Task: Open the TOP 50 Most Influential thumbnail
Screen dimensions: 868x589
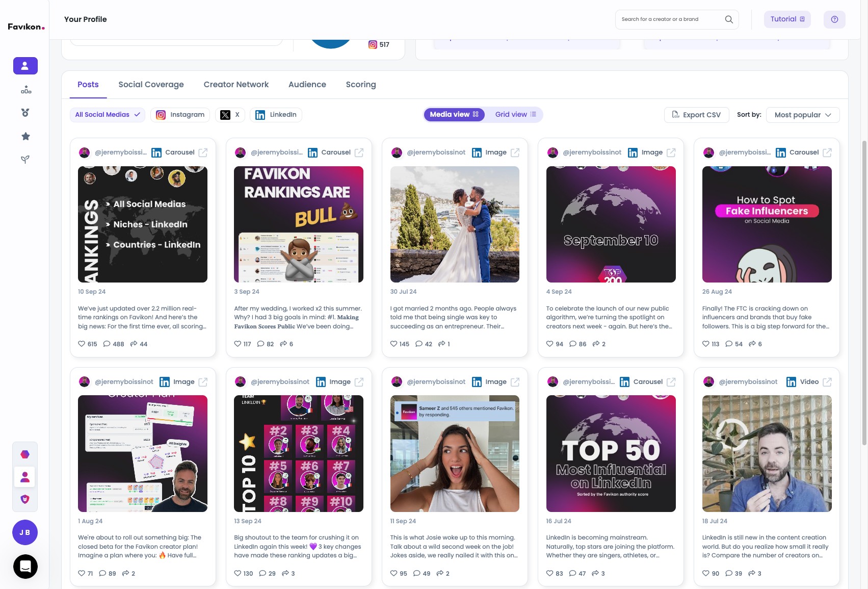Action: click(611, 454)
